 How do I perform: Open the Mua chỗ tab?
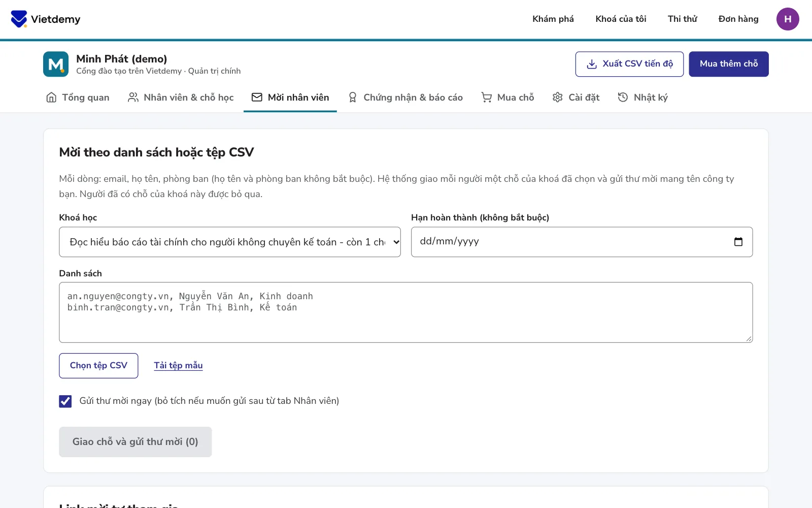coord(507,98)
